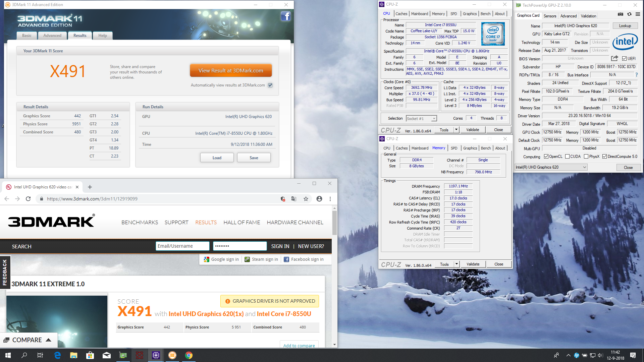644x362 pixels.
Task: Click the Steam sign in button
Action: 261,259
